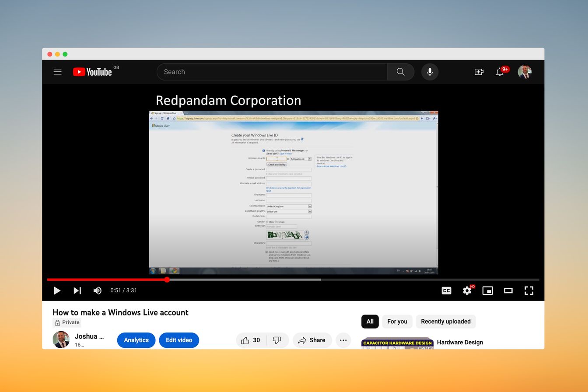Click the video title 'How to make a Windows Live account'
Image resolution: width=588 pixels, height=392 pixels.
[x=120, y=312]
